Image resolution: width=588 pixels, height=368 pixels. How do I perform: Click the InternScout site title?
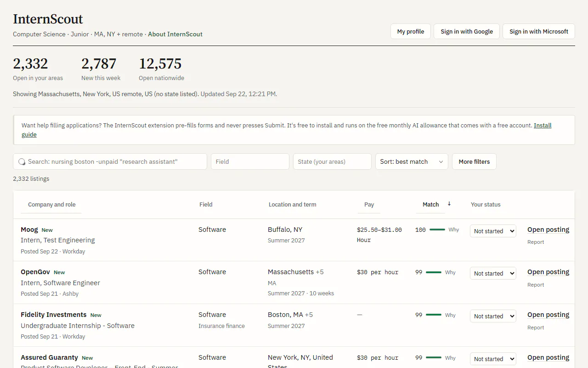click(48, 19)
